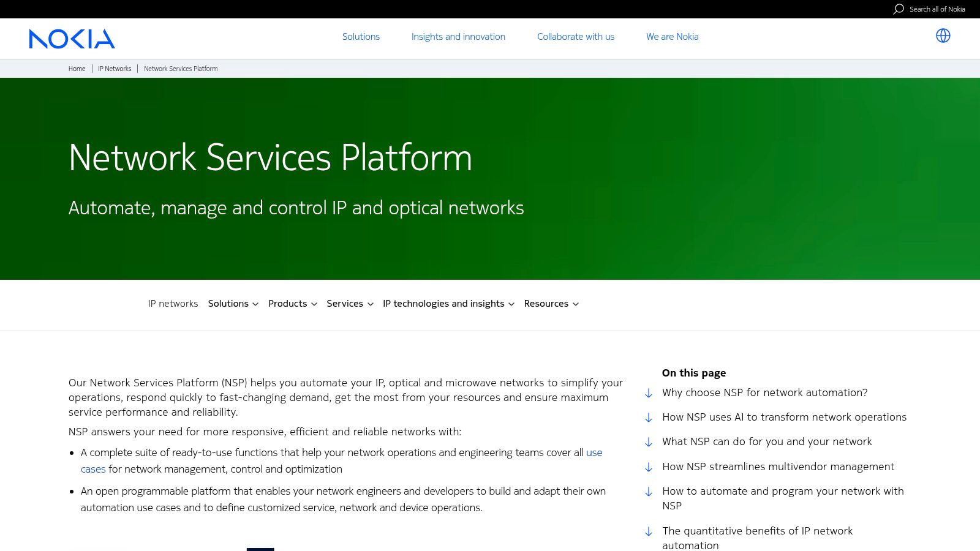Jump to multivendor management section

778,467
